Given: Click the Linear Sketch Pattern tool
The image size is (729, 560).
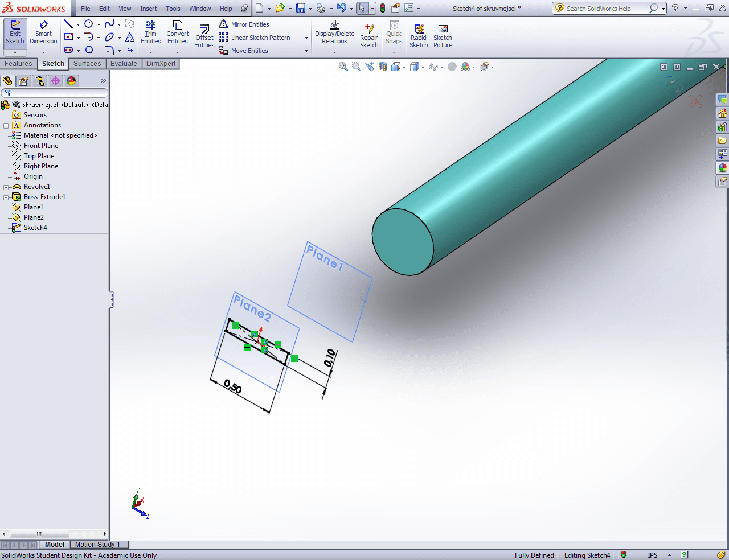Looking at the screenshot, I should (x=255, y=38).
